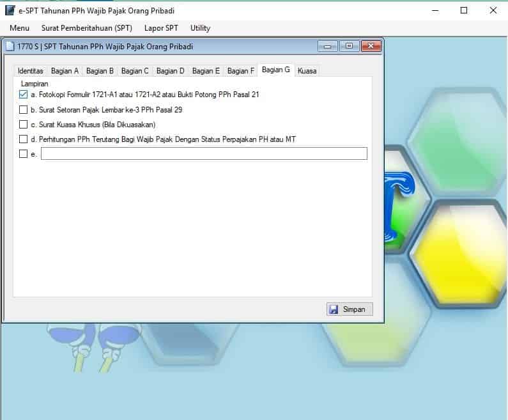Click the Simpan save button

point(350,309)
